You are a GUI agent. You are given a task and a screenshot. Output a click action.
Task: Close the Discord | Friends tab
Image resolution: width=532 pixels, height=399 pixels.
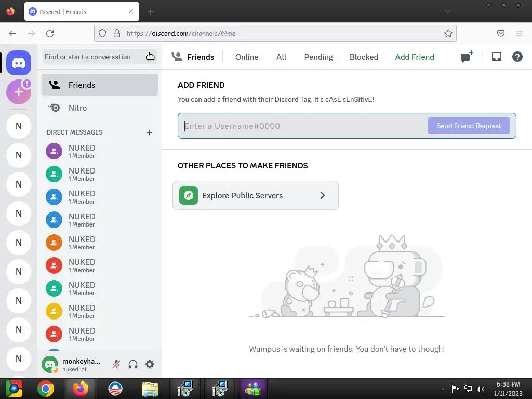coord(131,11)
